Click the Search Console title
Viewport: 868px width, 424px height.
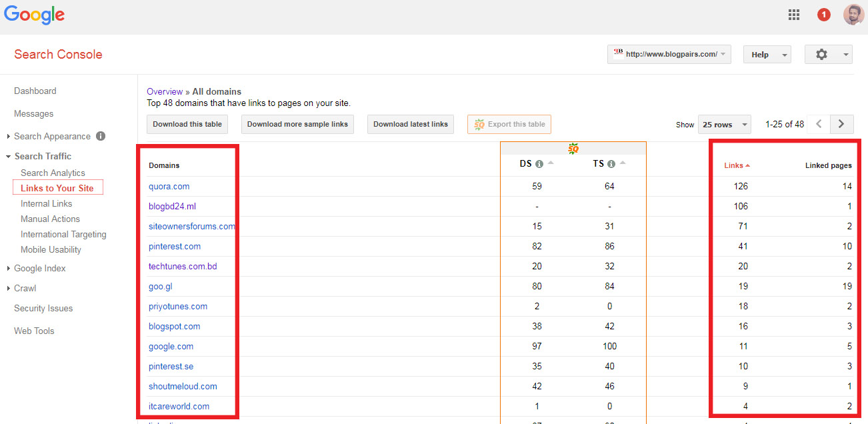tap(58, 55)
